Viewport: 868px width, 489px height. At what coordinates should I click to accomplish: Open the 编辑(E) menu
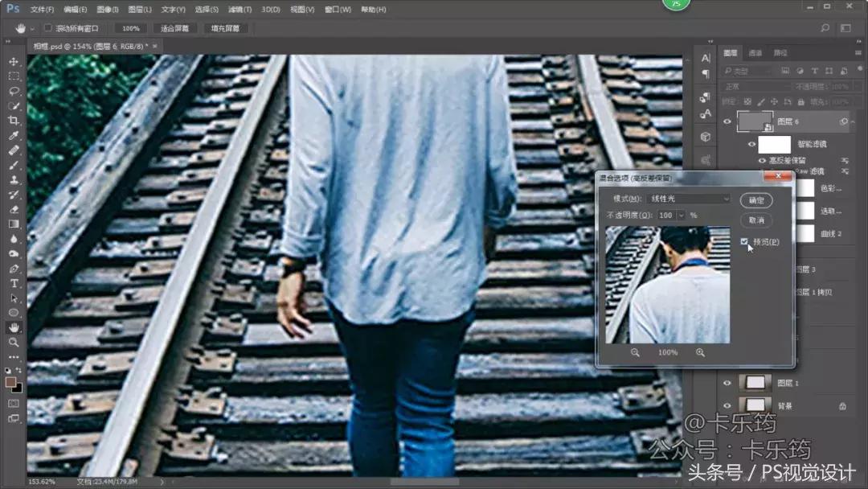[x=76, y=10]
